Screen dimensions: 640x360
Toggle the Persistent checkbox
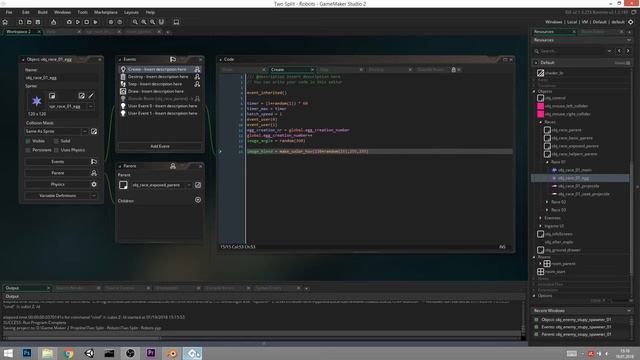[x=28, y=150]
